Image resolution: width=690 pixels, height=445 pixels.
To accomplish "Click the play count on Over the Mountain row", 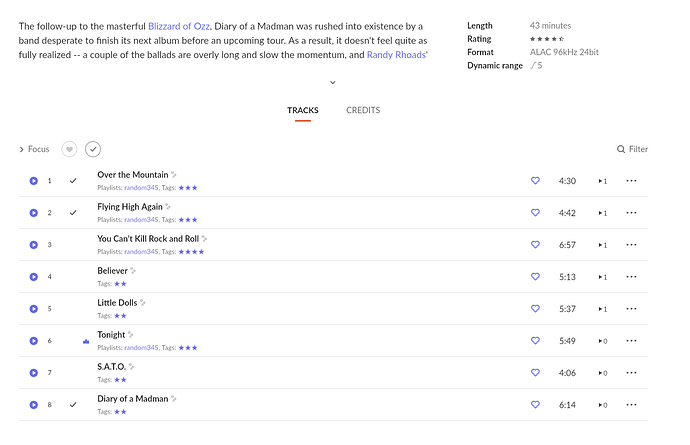I will coord(602,181).
